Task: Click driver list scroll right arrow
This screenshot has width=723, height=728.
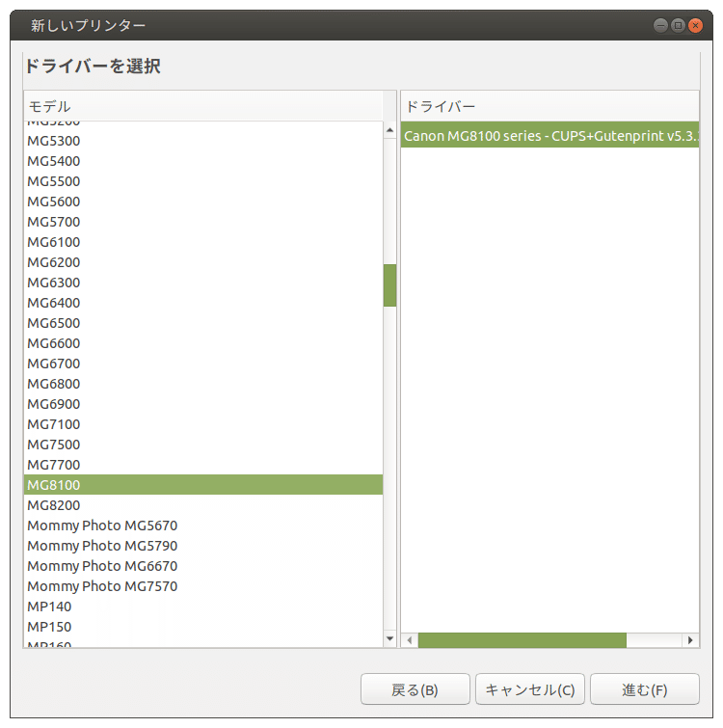Action: point(690,640)
